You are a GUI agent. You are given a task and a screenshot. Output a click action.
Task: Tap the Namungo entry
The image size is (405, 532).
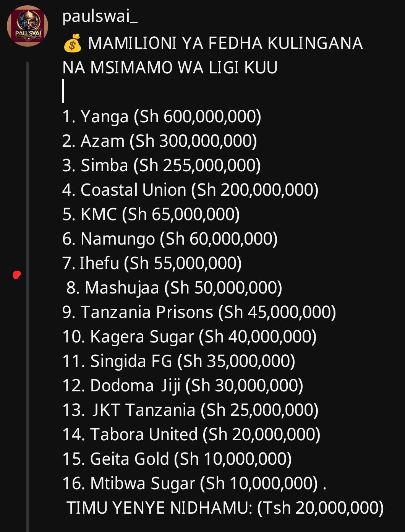(x=170, y=239)
